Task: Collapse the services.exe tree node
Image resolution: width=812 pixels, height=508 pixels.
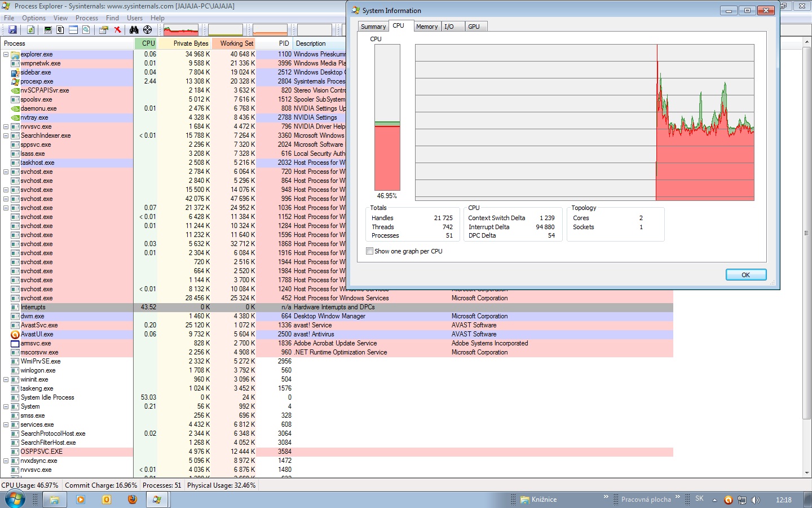Action: (6, 424)
